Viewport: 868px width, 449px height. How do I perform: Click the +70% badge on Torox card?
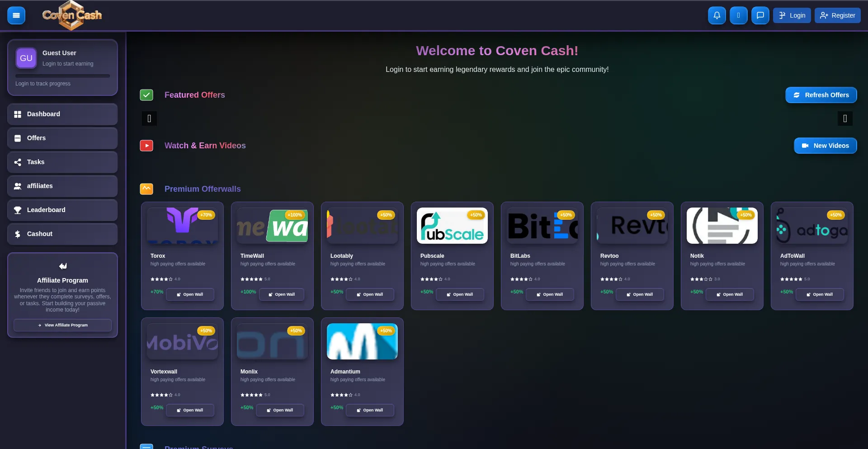206,215
